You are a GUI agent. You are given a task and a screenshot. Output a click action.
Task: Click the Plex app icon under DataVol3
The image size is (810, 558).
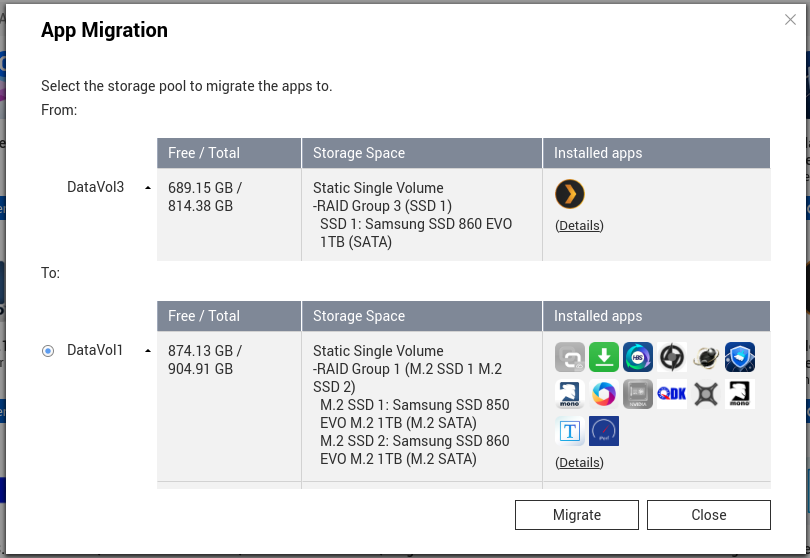(x=570, y=194)
